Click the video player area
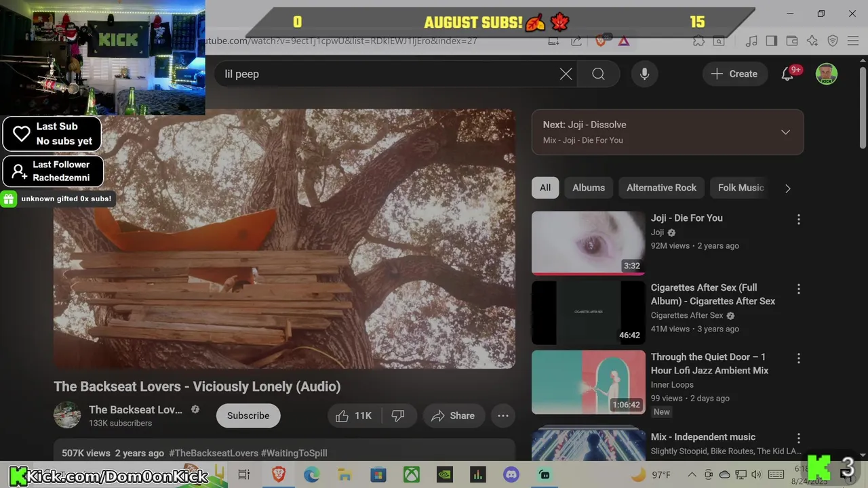 [284, 239]
